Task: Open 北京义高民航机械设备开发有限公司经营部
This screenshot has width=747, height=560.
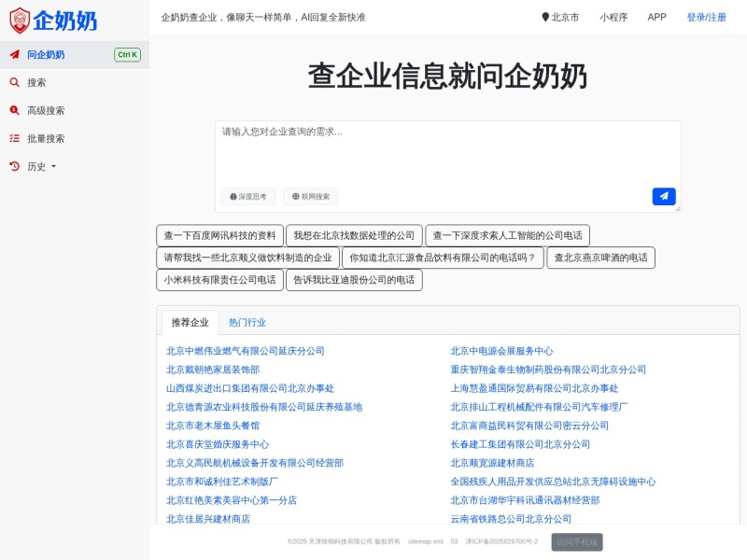Action: click(x=254, y=463)
